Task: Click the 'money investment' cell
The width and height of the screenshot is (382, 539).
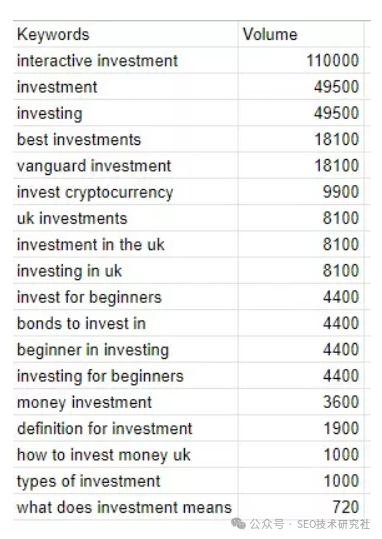Action: tap(125, 402)
